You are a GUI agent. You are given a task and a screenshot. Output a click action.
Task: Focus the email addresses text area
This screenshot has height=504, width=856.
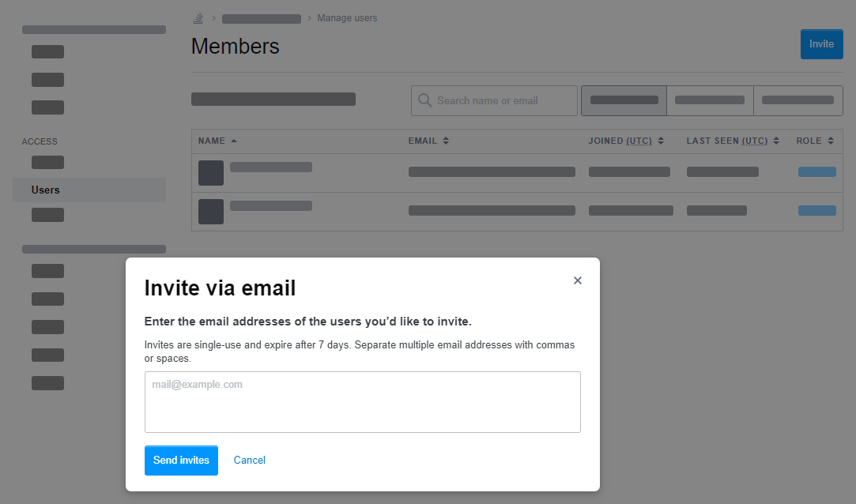click(x=362, y=402)
